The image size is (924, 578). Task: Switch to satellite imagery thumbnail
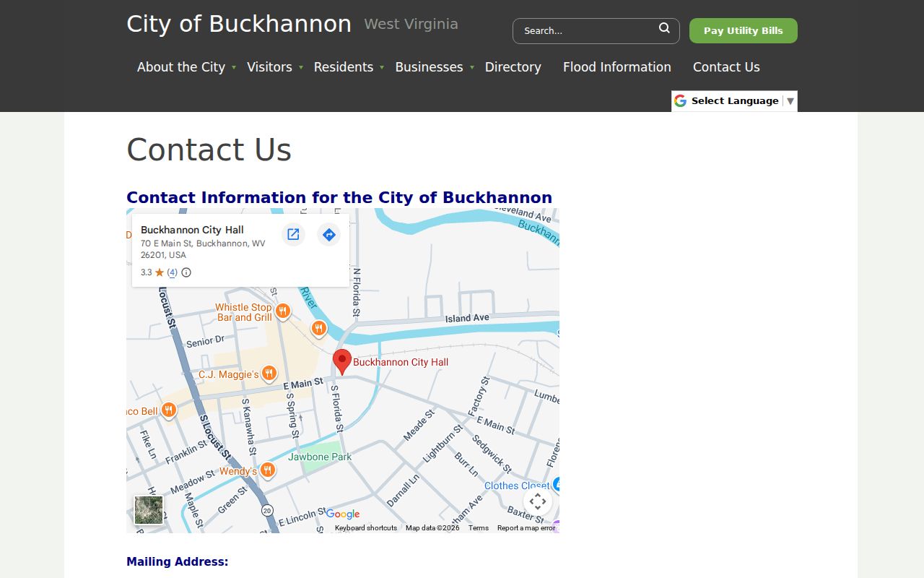point(149,510)
